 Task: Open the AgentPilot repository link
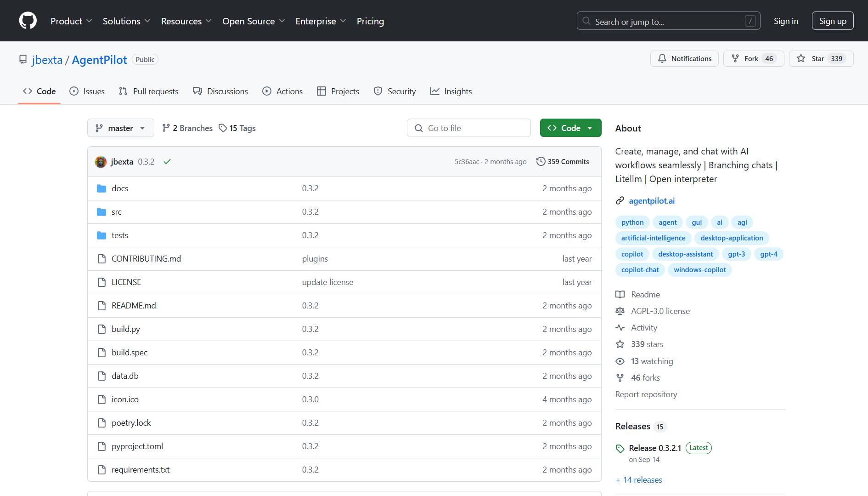coord(99,60)
